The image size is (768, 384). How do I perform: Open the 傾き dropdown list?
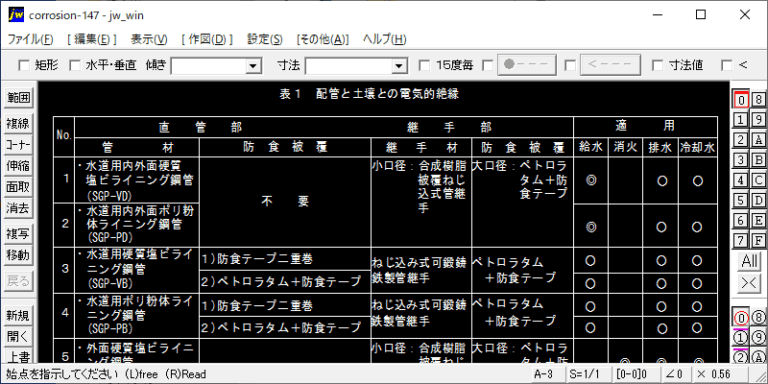253,65
